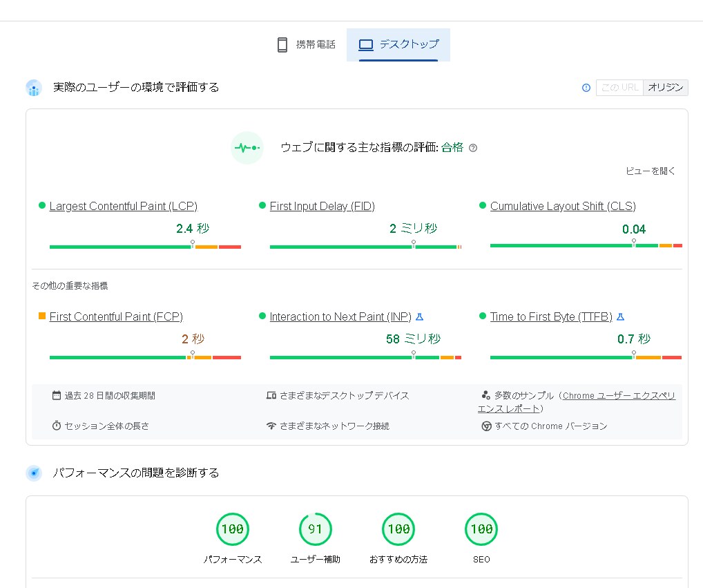Click the info icon beside この URL
703x588 pixels.
coord(586,88)
